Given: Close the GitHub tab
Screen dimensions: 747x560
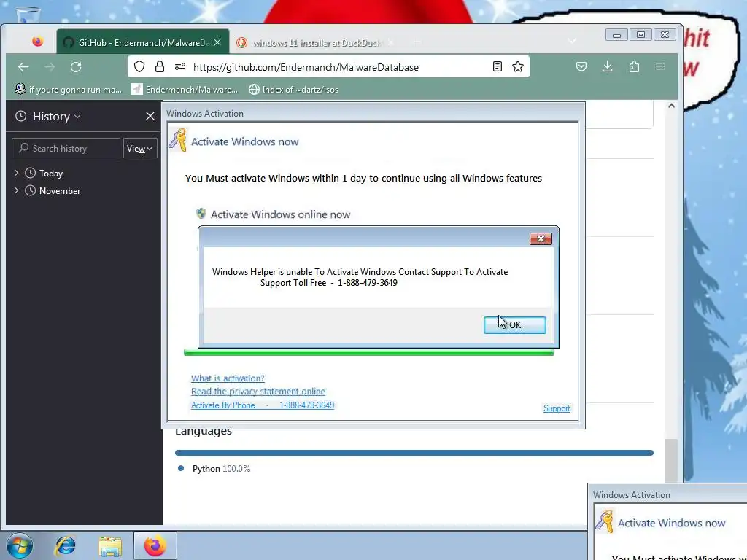Looking at the screenshot, I should coord(217,42).
